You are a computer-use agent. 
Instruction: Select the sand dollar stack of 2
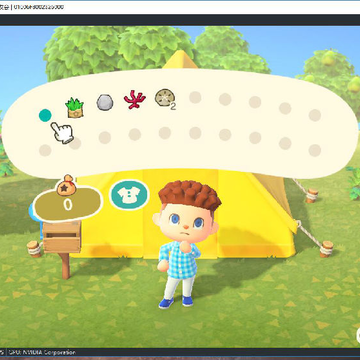165,99
